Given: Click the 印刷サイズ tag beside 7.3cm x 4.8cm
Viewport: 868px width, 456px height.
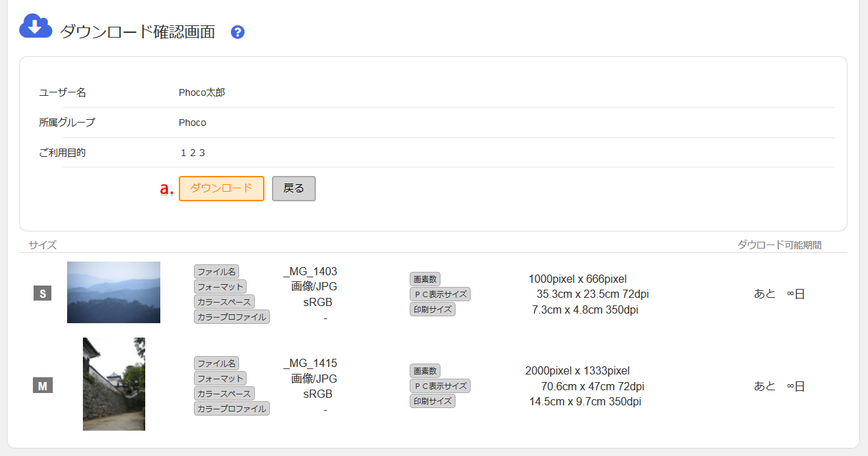Looking at the screenshot, I should (432, 309).
